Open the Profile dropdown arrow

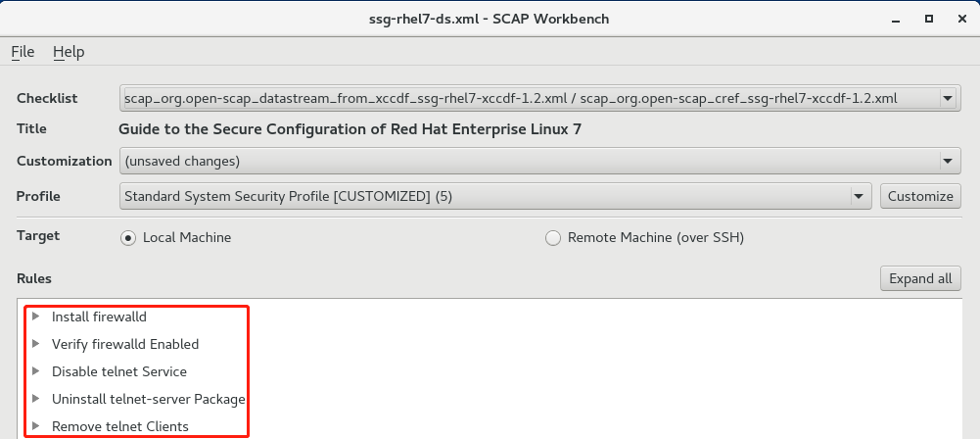pos(859,196)
